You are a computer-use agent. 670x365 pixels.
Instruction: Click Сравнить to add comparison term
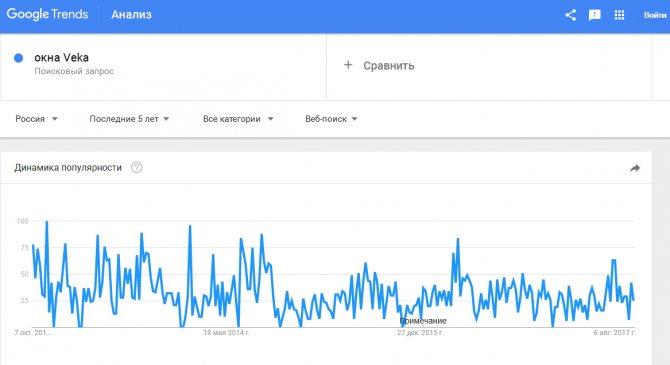tap(389, 66)
